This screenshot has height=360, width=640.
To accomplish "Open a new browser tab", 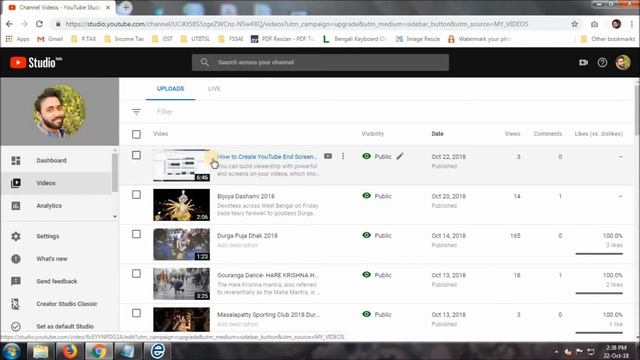I will click(x=126, y=7).
